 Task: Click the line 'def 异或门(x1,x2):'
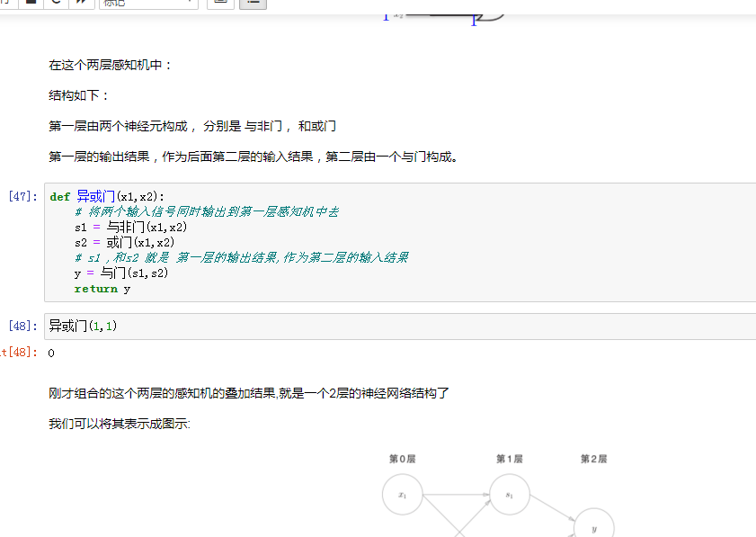(x=107, y=196)
